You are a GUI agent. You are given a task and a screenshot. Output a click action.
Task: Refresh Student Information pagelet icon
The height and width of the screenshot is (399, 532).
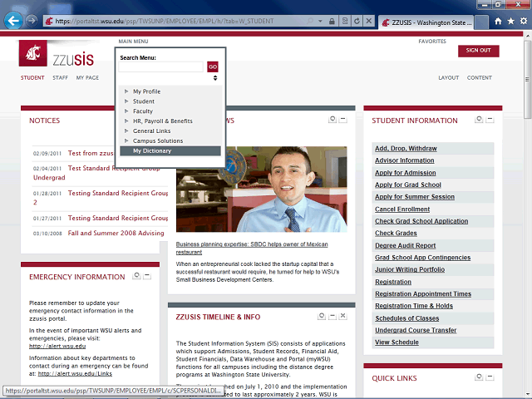pos(479,120)
